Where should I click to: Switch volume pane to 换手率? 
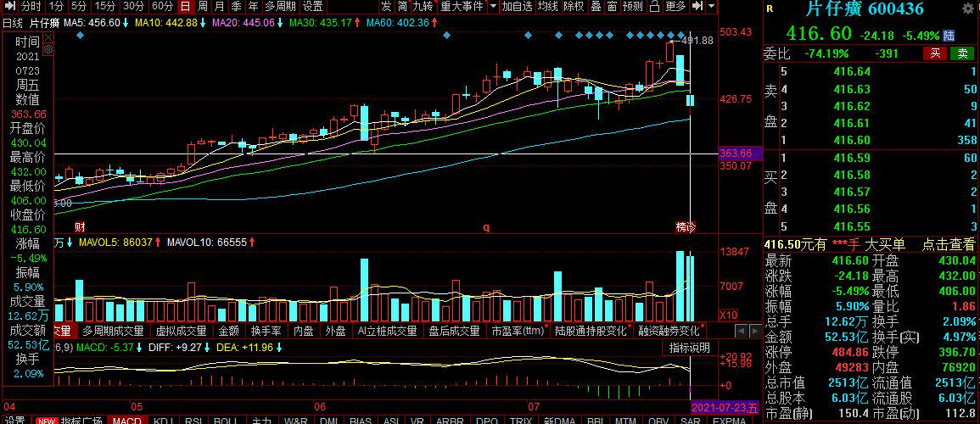(266, 331)
